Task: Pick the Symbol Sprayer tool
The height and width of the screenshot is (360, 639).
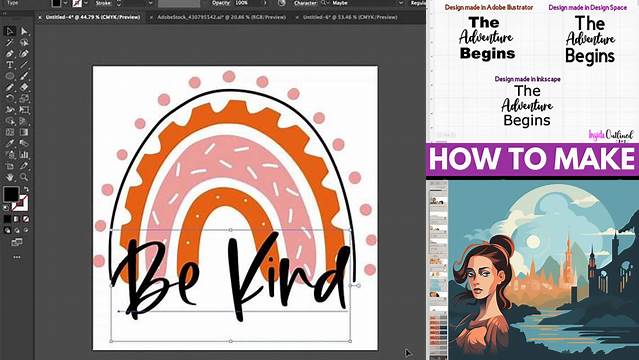Action: 10,155
